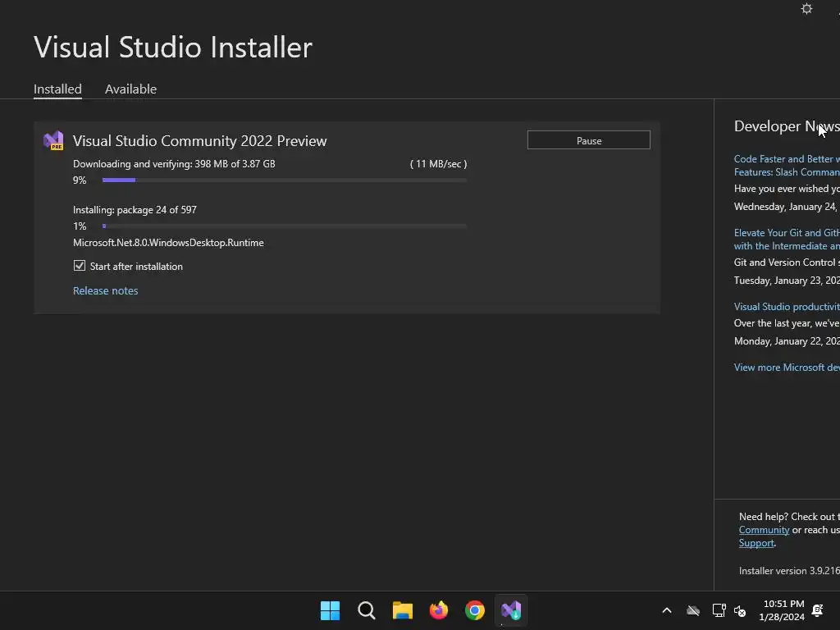Open the notifications bell icon
Image resolution: width=840 pixels, height=630 pixels.
(x=818, y=610)
